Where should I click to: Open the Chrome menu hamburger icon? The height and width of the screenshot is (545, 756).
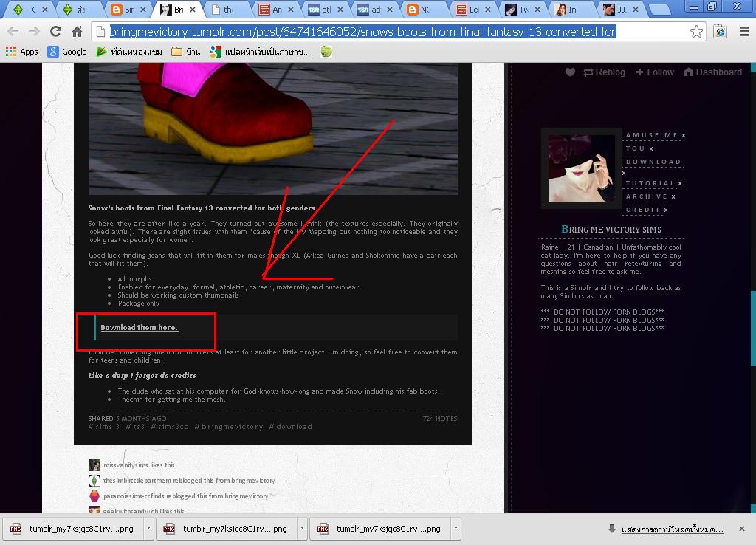click(744, 32)
